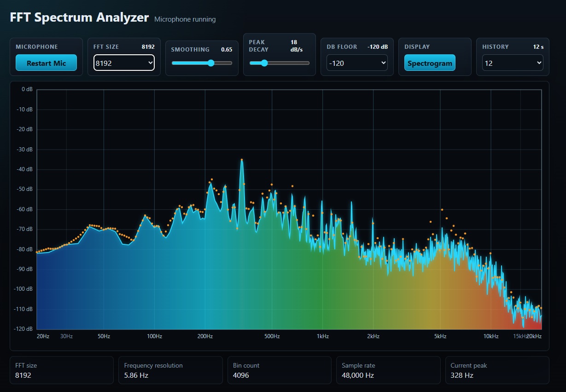Click the Current peak value 328 Hz
Screen dimensions: 566x392
(x=462, y=375)
